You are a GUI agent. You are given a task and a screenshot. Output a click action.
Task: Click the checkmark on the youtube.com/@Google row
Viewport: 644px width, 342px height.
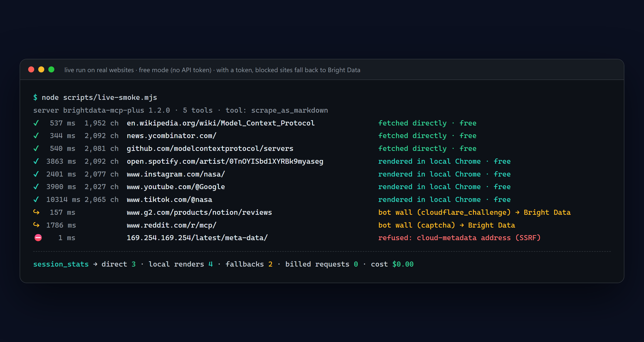pos(36,187)
